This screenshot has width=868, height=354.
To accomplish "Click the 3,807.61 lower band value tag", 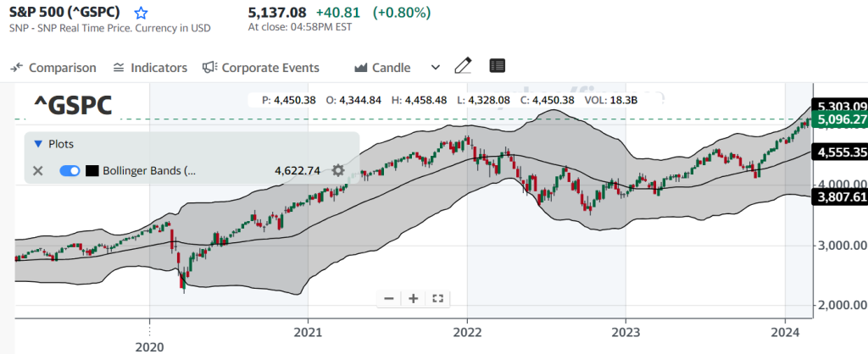I will pos(840,196).
